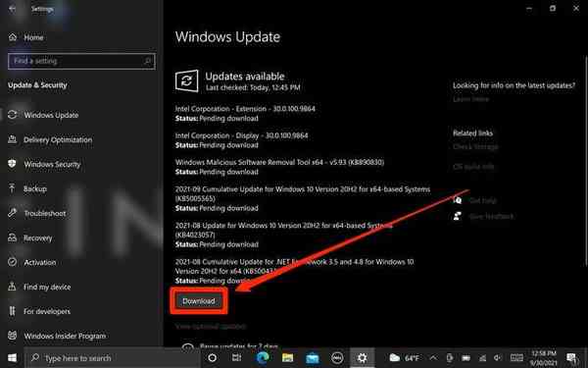This screenshot has height=368, width=588.
Task: Expand hidden system tray icons chevron
Action: 433,358
